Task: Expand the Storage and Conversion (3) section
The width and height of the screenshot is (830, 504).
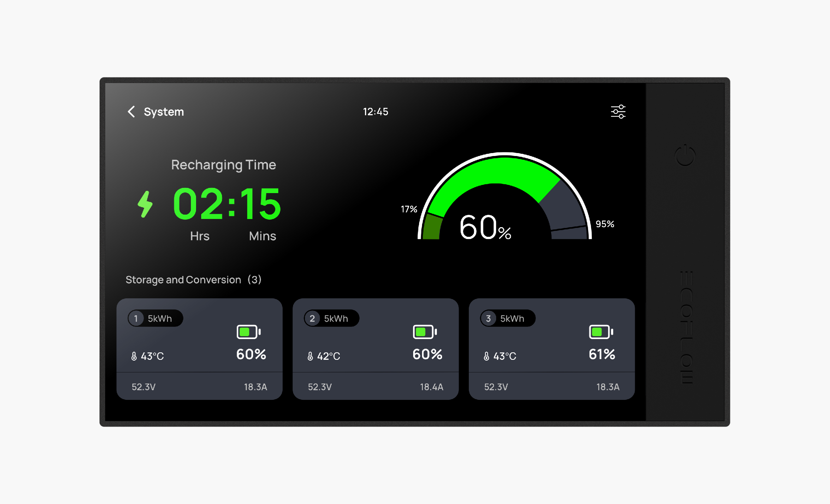Action: (x=194, y=280)
